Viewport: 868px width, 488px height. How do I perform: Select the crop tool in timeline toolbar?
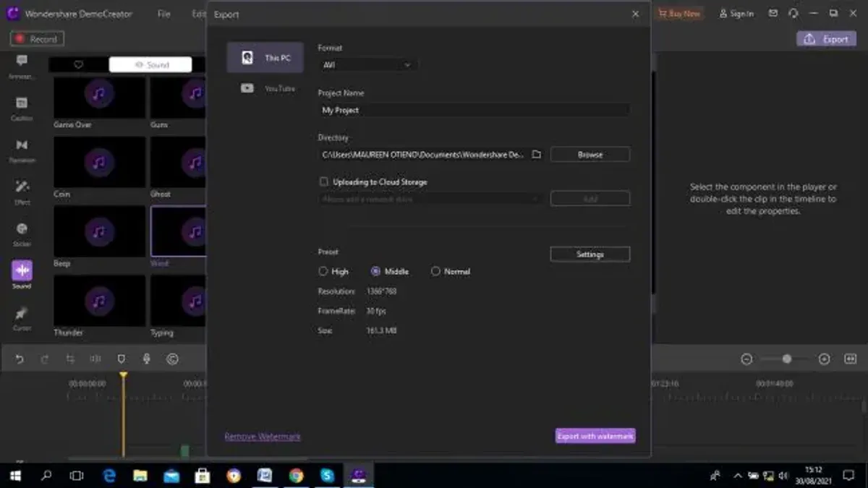[70, 359]
